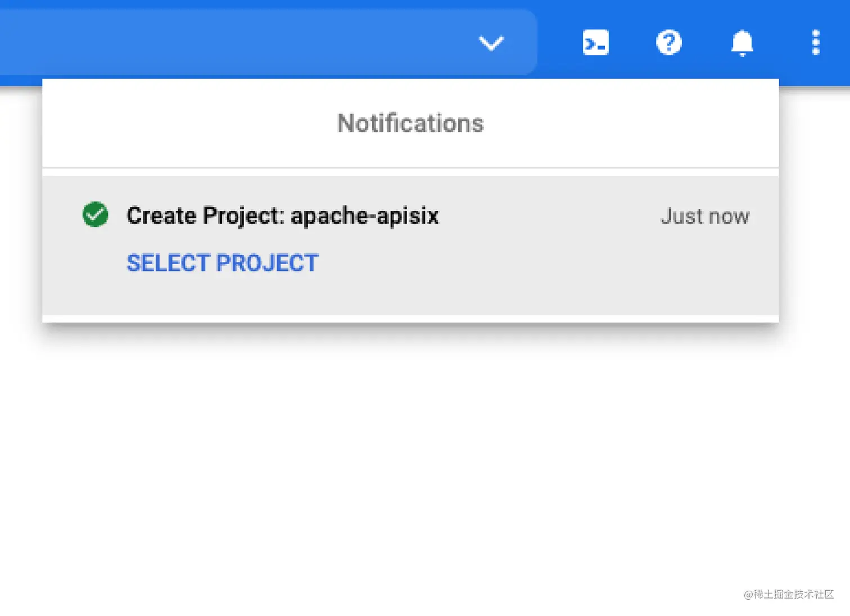
Task: Click the "Just now" timestamp
Action: 705,216
